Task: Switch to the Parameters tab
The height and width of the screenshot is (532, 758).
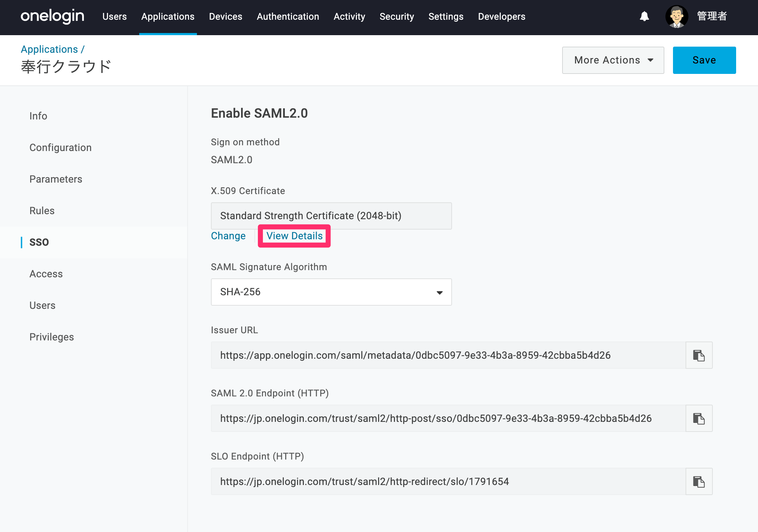Action: click(56, 179)
